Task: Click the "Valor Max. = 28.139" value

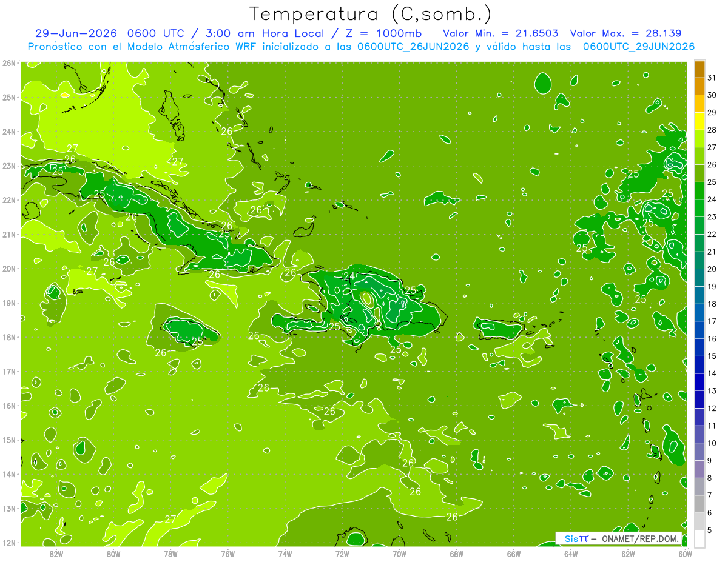Action: coord(625,33)
